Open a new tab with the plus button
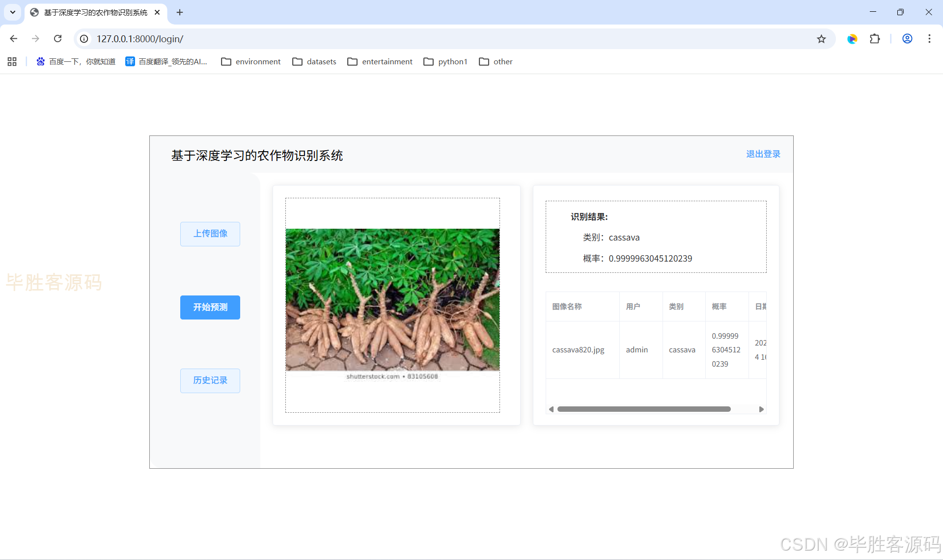This screenshot has height=560, width=943. [180, 12]
